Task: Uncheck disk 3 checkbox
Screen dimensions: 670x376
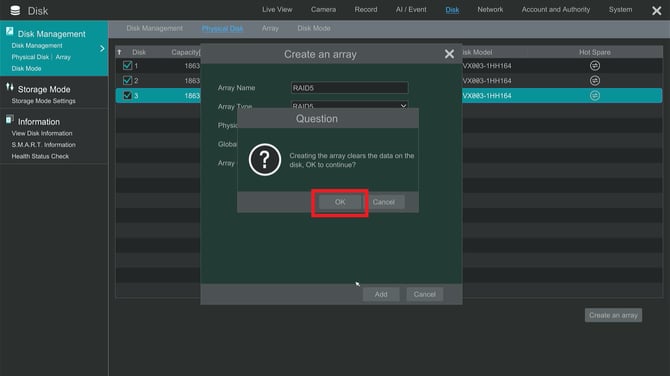Action: coord(127,95)
